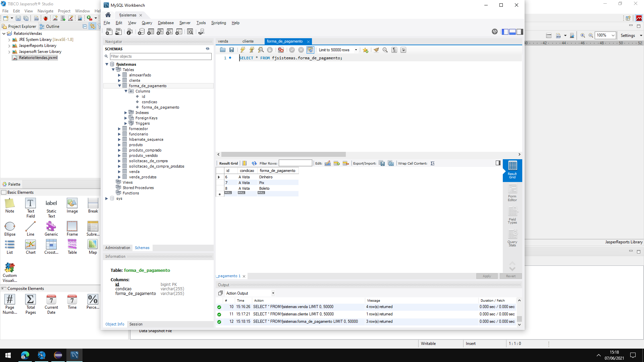This screenshot has width=644, height=362.
Task: Click Field Types side panel icon
Action: tap(512, 215)
